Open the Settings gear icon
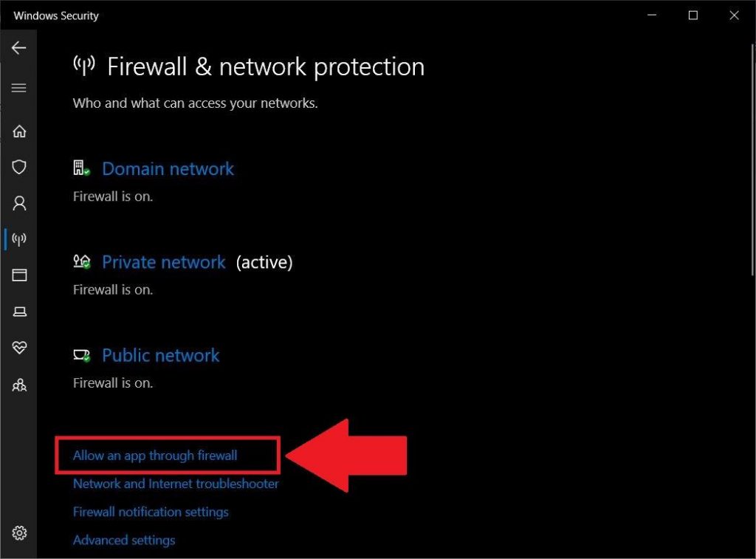This screenshot has width=756, height=559. (x=19, y=533)
